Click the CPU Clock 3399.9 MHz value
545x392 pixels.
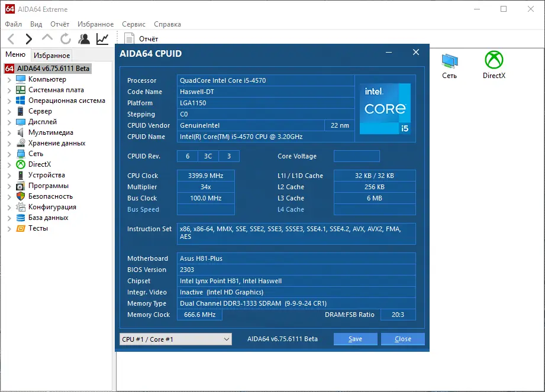pyautogui.click(x=206, y=176)
